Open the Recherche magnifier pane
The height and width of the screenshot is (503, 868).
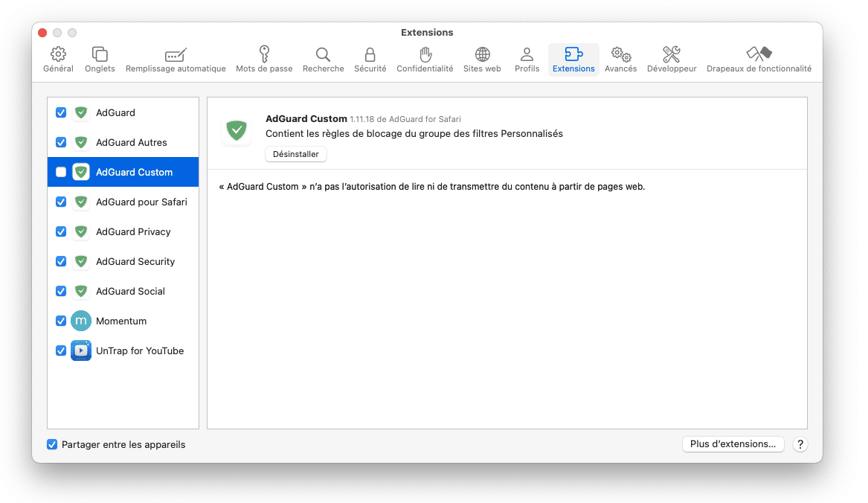point(323,60)
